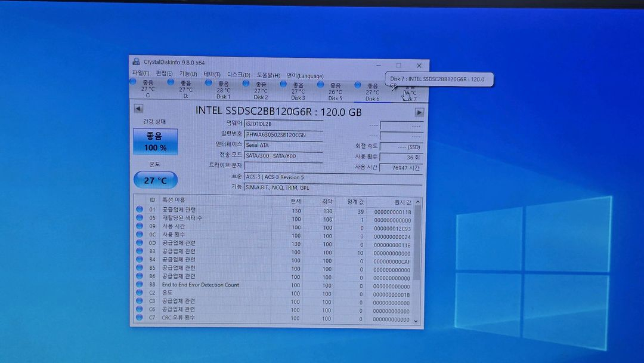Screen dimensions: 644x363
Task: Click the transfer mode field SATA/300 | SATA/600
Action: coord(283,156)
